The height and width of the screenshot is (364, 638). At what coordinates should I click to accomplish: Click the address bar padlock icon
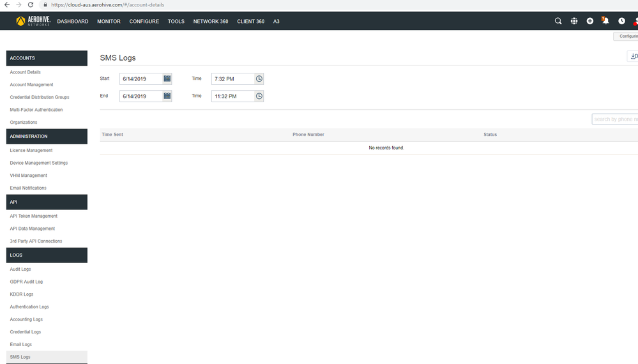click(45, 5)
